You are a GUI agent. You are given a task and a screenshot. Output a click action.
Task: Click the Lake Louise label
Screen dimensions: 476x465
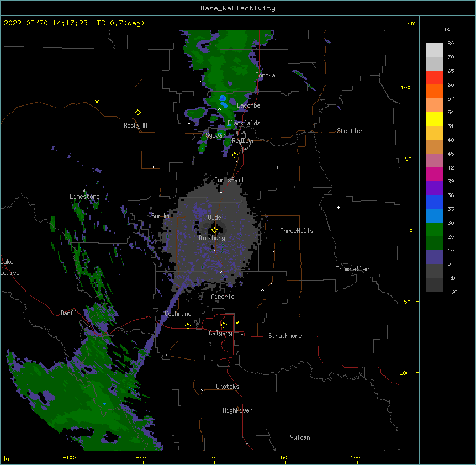pos(10,267)
